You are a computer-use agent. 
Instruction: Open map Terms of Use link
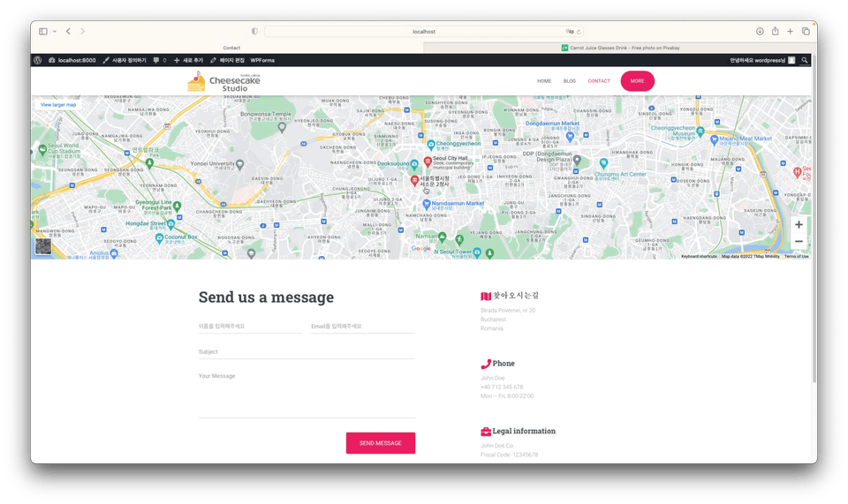[x=796, y=257]
